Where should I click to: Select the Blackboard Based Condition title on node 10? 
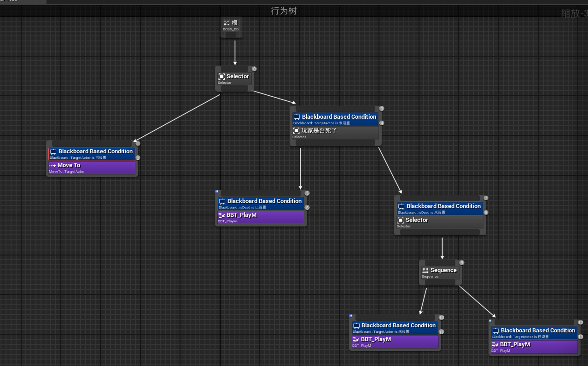tap(399, 325)
